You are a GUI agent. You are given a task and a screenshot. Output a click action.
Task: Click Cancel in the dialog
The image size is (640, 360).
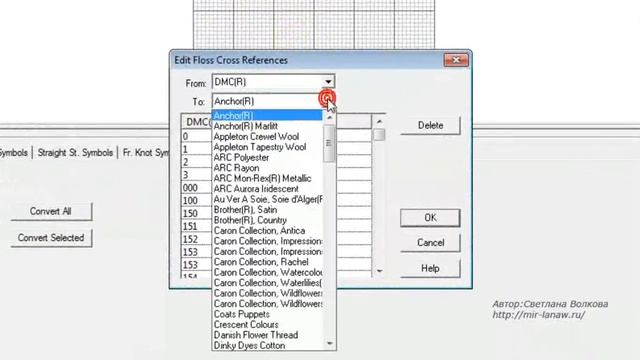430,243
